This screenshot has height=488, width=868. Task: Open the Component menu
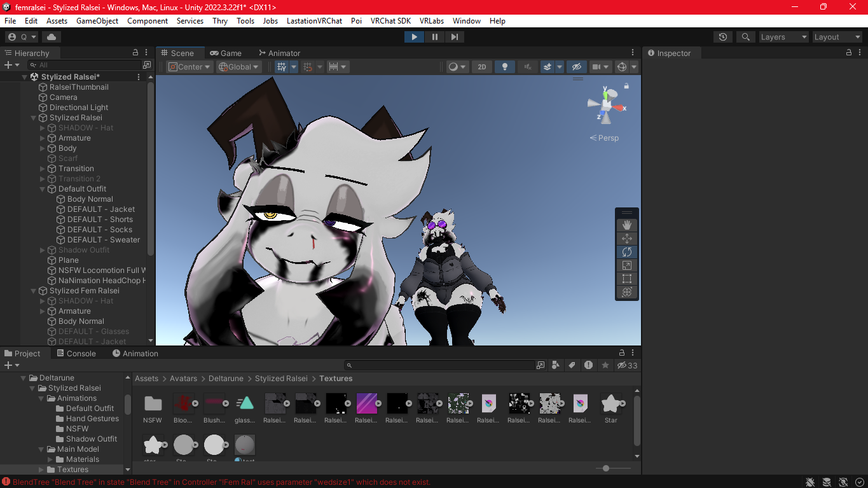[148, 20]
